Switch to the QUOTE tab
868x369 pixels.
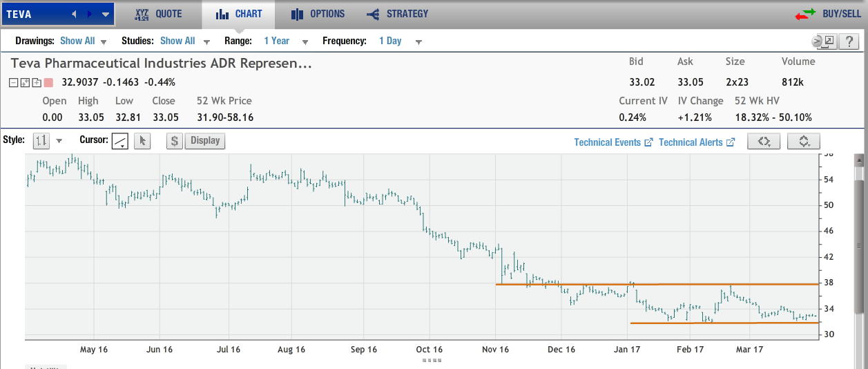coord(159,14)
